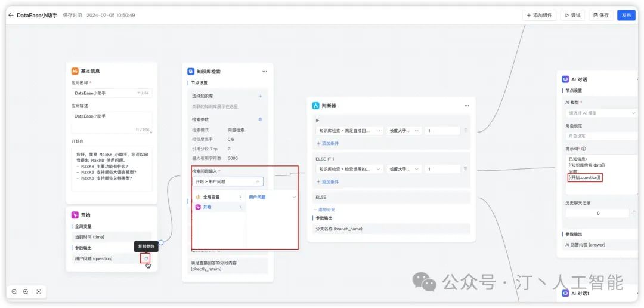
Task: Zoom out the canvas
Action: (14, 291)
